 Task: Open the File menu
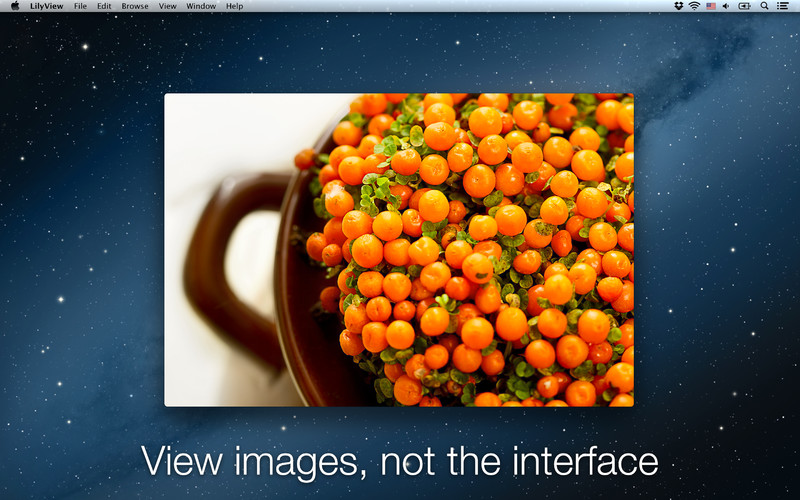pos(80,6)
